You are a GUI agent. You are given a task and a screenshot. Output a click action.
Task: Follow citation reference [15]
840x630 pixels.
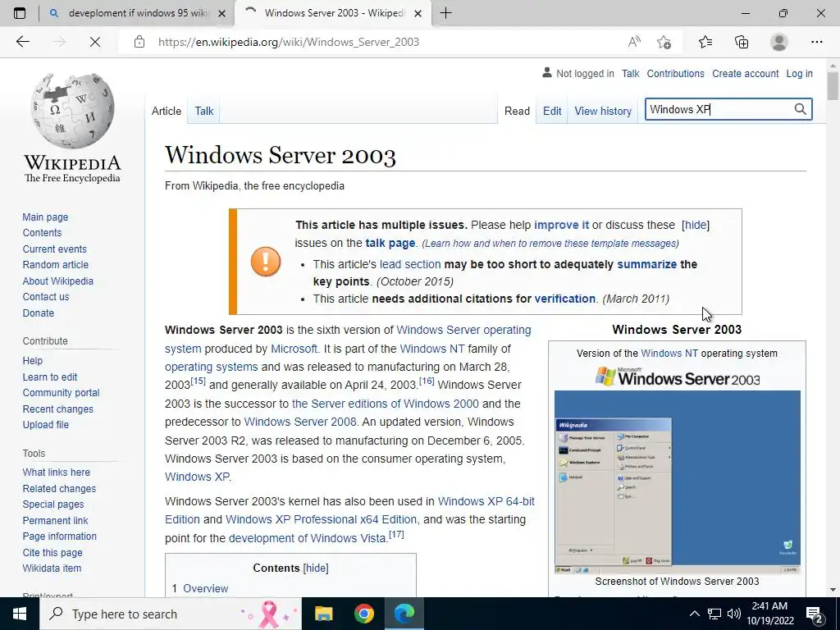(198, 381)
